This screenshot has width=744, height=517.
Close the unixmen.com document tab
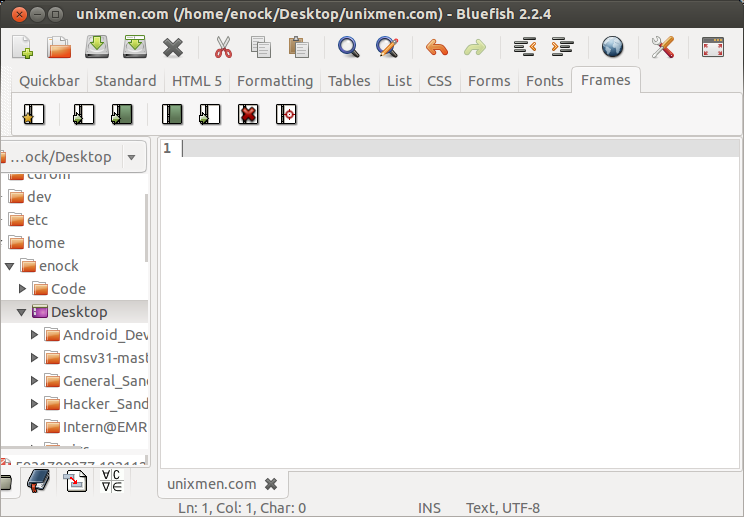271,484
